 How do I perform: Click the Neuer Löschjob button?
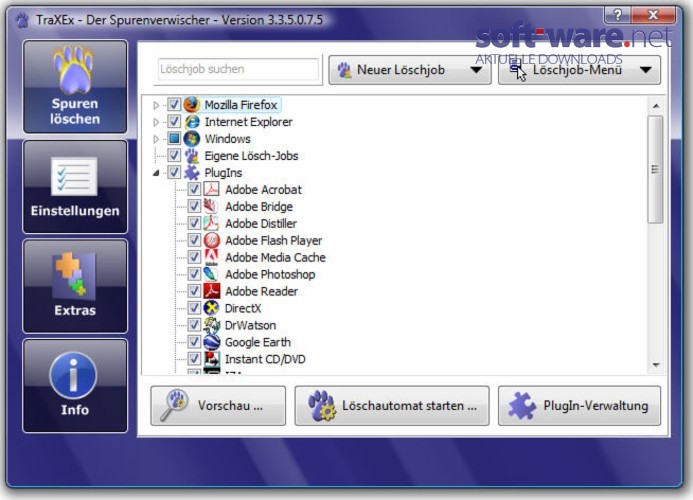coord(410,70)
